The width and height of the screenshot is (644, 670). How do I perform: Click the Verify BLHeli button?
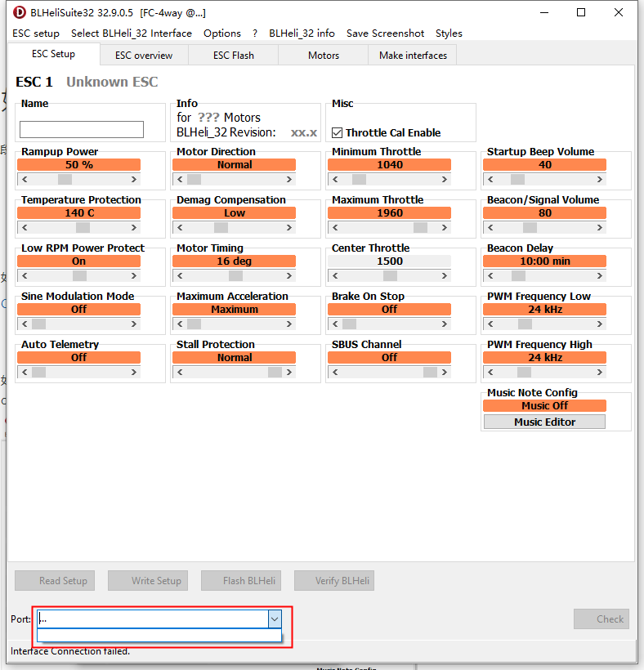click(334, 581)
